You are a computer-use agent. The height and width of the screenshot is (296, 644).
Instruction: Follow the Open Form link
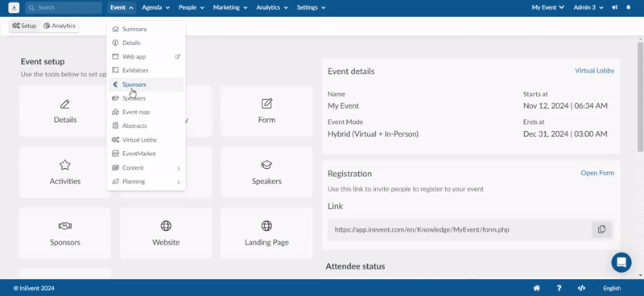coord(597,173)
